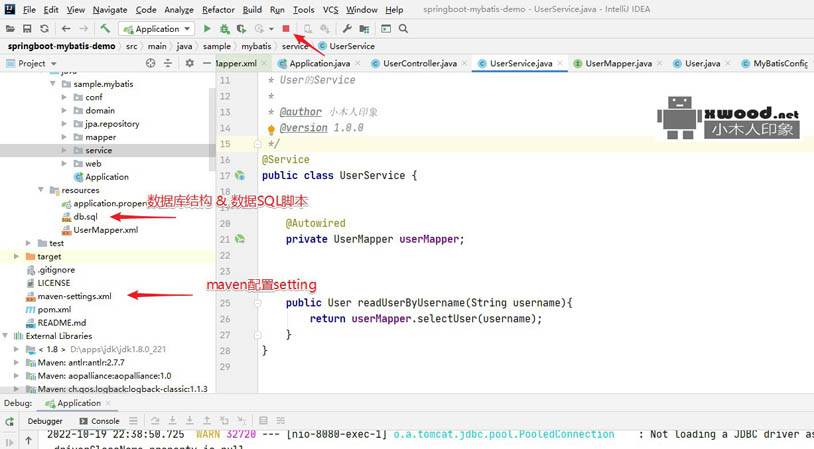
Task: Click Step Over icon in debugger toolbar
Action: tap(155, 420)
